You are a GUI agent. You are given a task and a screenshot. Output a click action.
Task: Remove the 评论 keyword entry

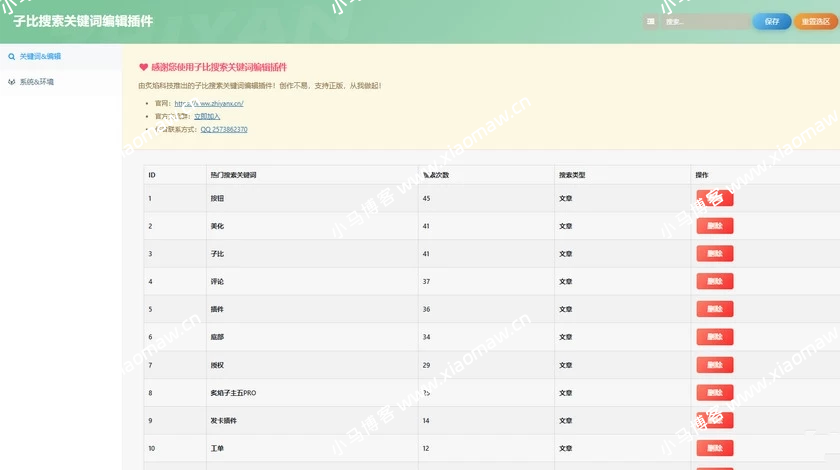coord(714,282)
